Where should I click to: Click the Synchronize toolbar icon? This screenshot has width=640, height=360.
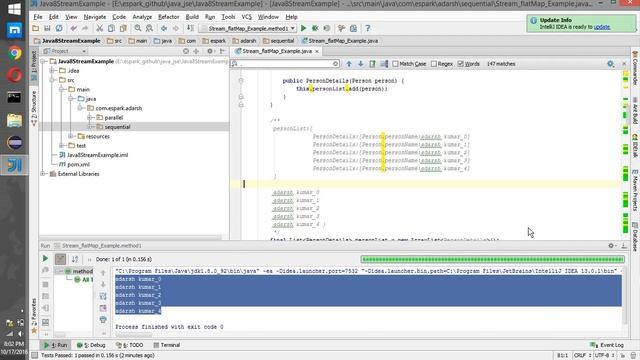(59, 29)
